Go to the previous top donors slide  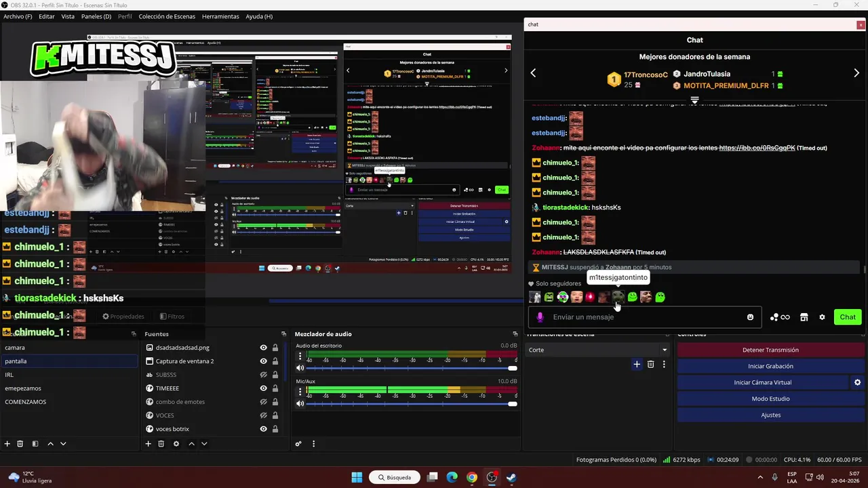tap(533, 73)
